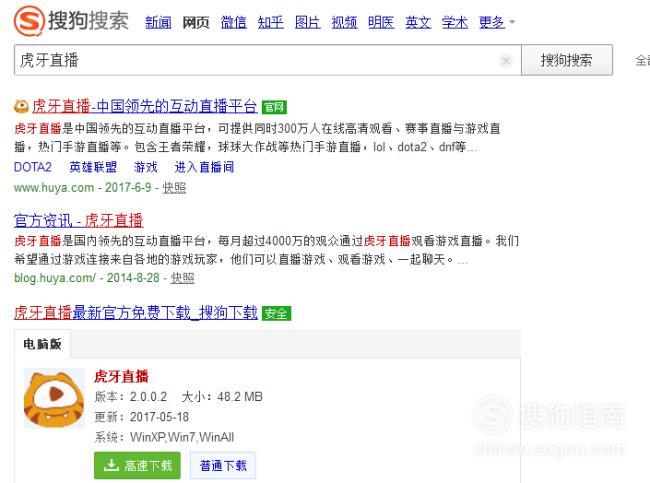This screenshot has width=650, height=483.
Task: Select the 网页 search tab
Action: click(x=196, y=22)
